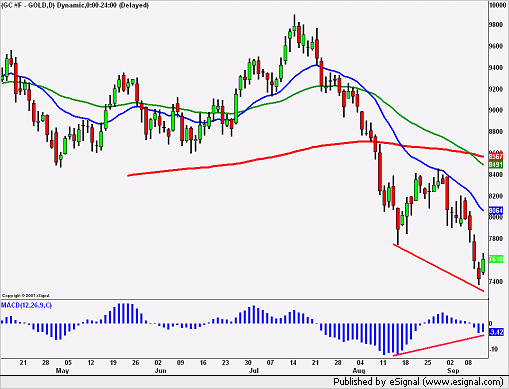This screenshot has width=509, height=389.
Task: Click the 9200 price axis label
Action: pyautogui.click(x=496, y=89)
